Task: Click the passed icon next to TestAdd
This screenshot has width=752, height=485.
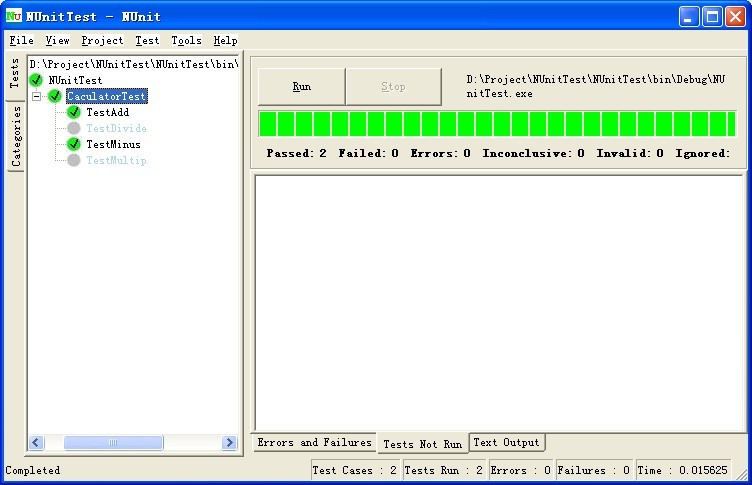Action: click(74, 113)
